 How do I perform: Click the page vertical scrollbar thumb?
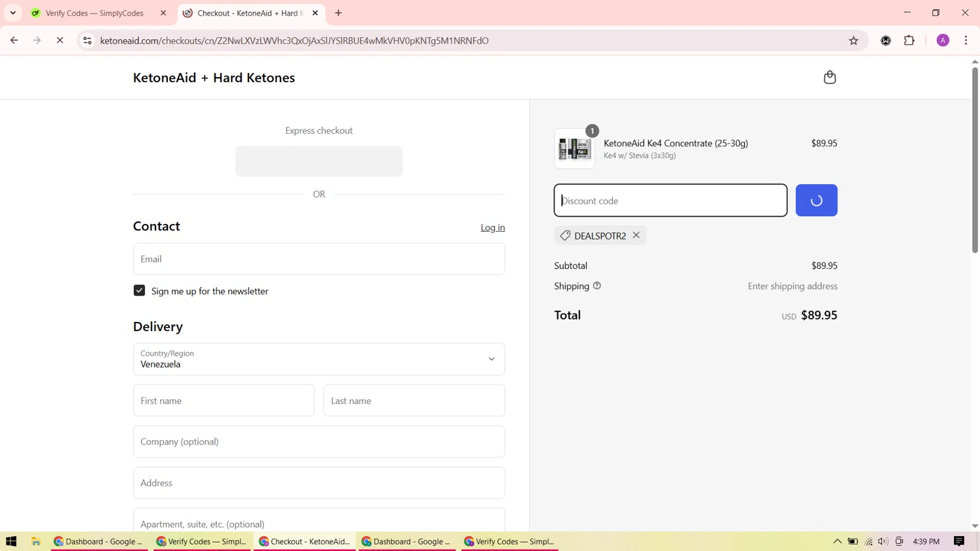[x=975, y=159]
